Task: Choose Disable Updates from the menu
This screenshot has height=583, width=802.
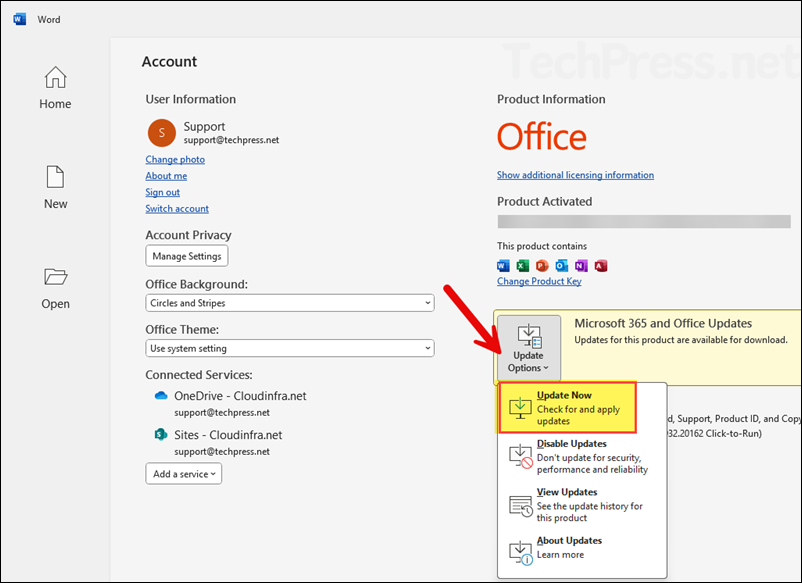Action: (581, 456)
